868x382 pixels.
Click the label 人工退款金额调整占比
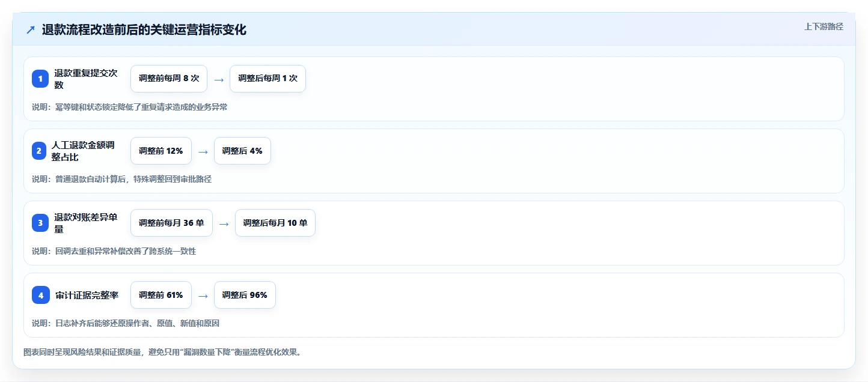[83, 151]
